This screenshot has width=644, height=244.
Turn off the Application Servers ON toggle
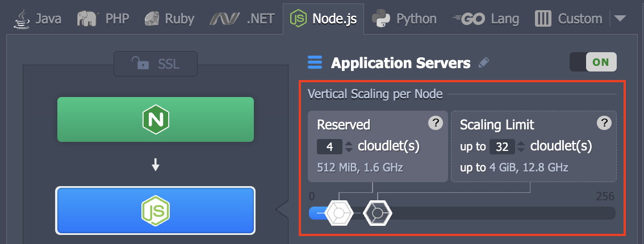point(593,62)
